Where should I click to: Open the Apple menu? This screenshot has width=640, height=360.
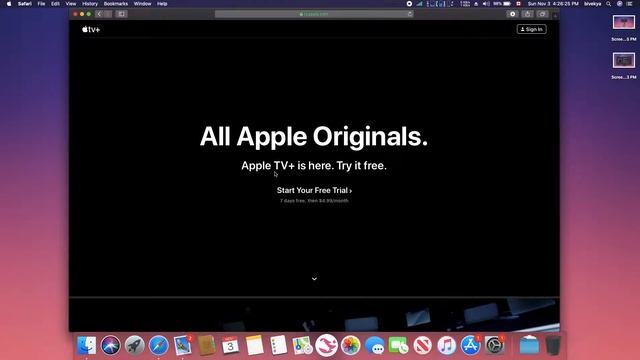click(9, 4)
